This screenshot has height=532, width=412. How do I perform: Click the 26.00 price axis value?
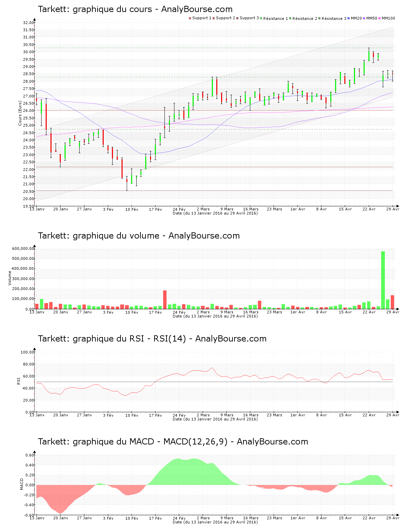28,111
